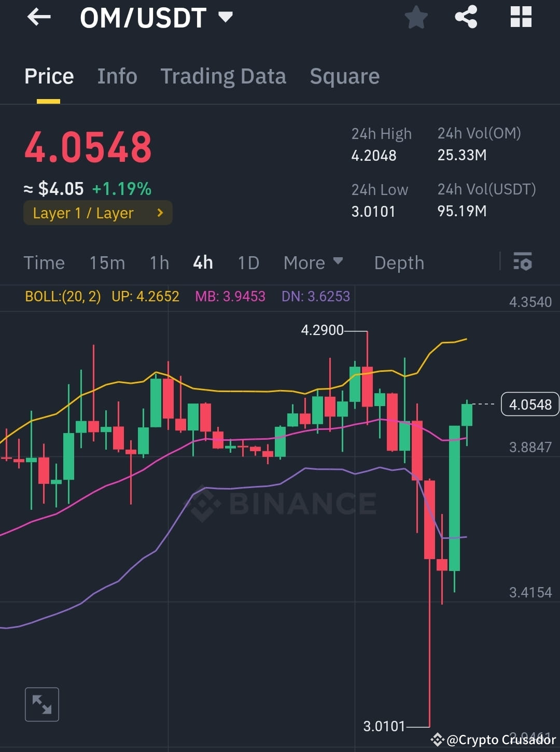Open chart display settings beside Depth

[523, 262]
